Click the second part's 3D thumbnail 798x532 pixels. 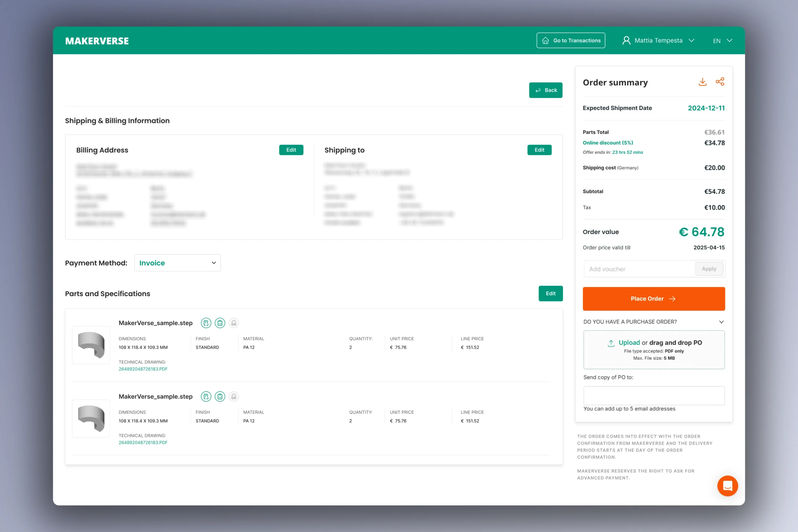click(91, 418)
